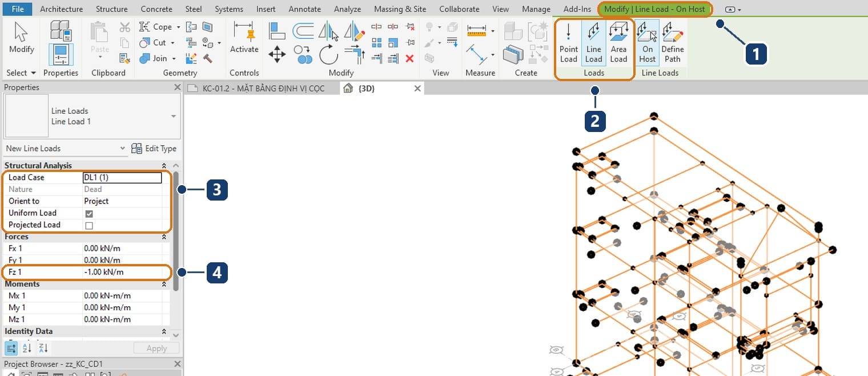Viewport: 868px width, 376px height.
Task: Select the Array tool
Action: (376, 42)
